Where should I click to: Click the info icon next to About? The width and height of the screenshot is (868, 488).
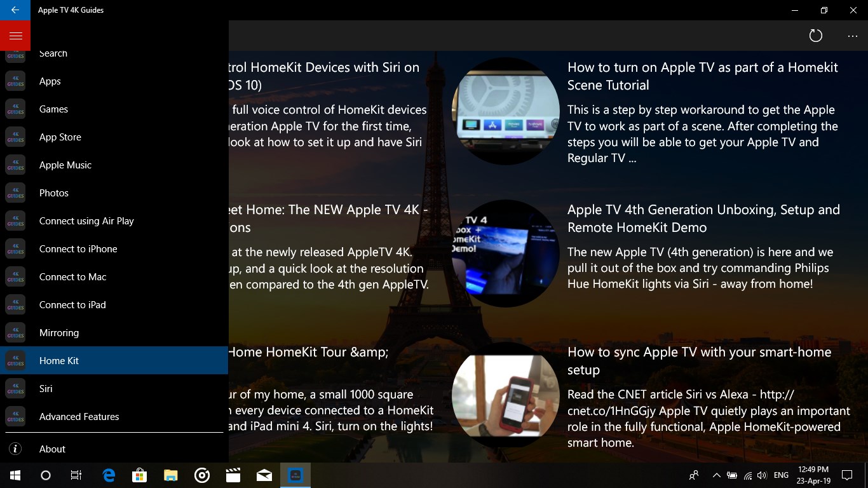pyautogui.click(x=15, y=449)
